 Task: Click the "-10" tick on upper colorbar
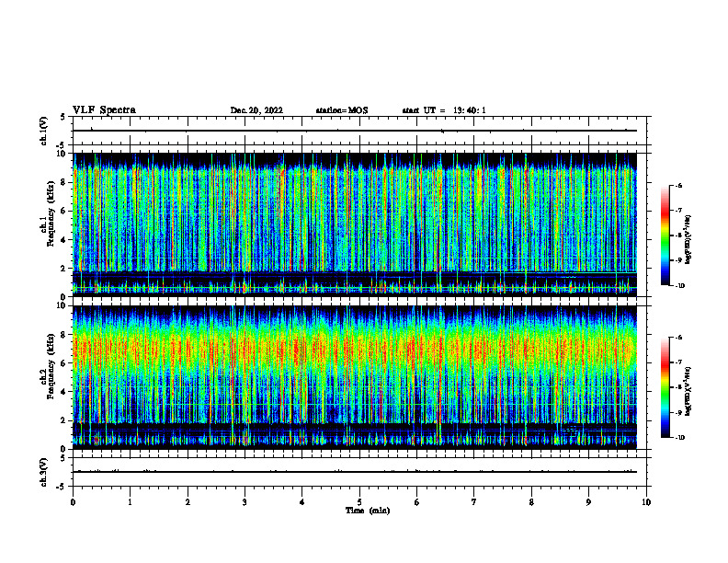click(680, 286)
